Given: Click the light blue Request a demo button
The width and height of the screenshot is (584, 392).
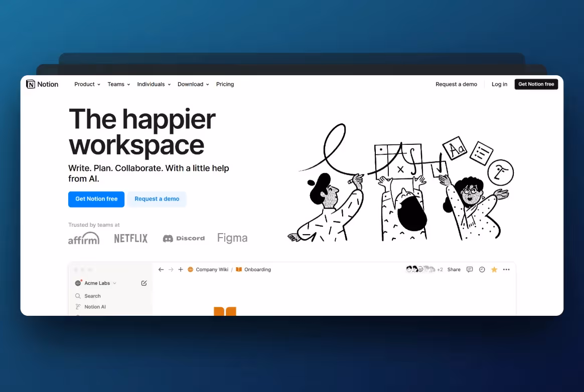Looking at the screenshot, I should pyautogui.click(x=157, y=199).
